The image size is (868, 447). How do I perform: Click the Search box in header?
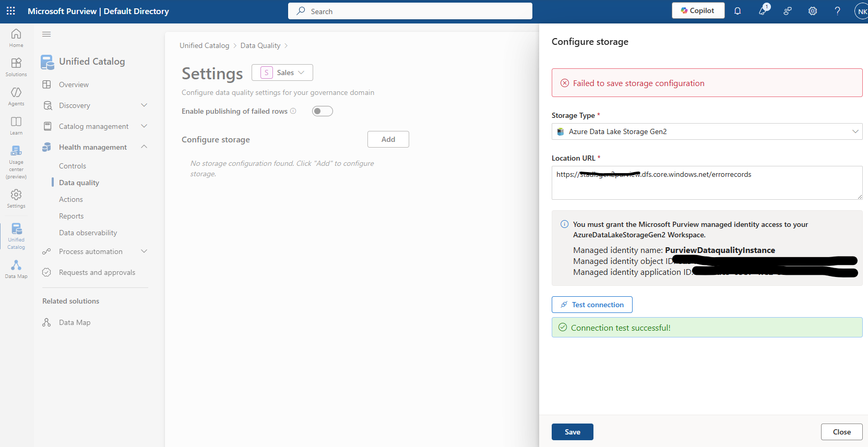(410, 11)
